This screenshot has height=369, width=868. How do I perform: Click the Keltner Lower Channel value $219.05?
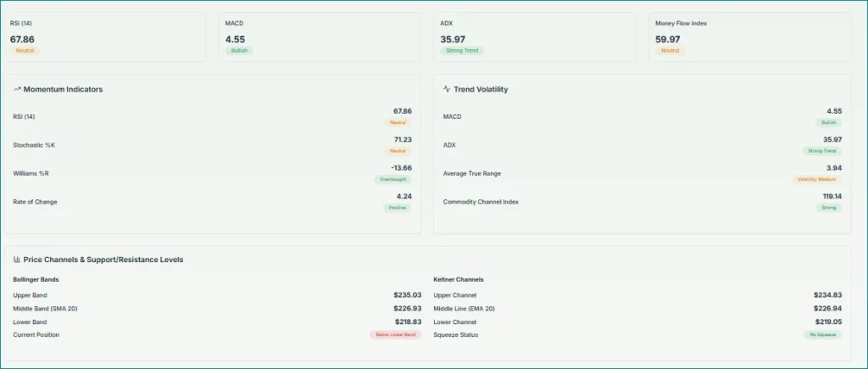827,321
